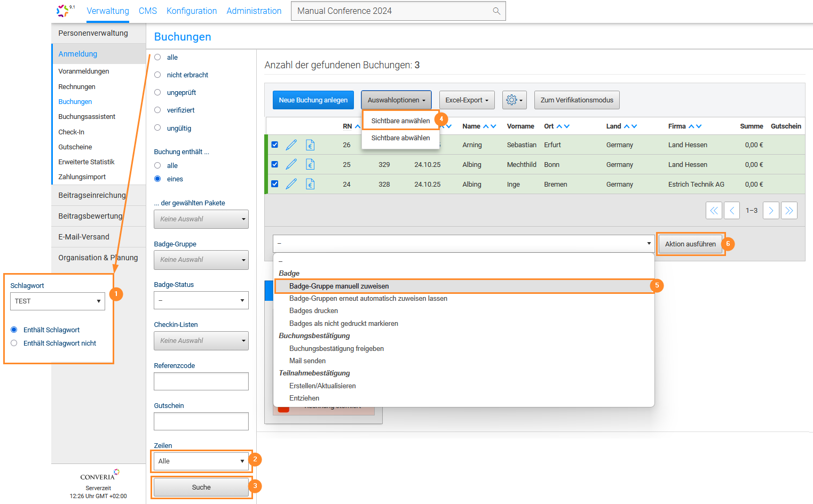Click the 'Neue Buchung anlegen' button

click(x=313, y=100)
